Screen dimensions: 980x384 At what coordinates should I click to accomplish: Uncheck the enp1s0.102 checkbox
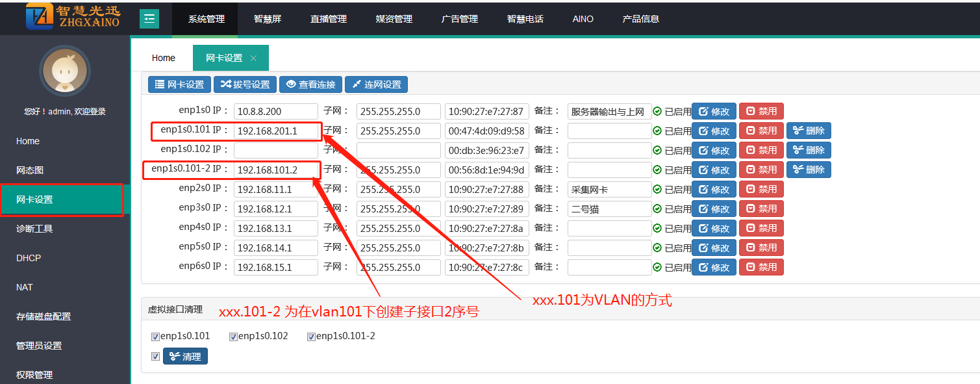(x=233, y=337)
